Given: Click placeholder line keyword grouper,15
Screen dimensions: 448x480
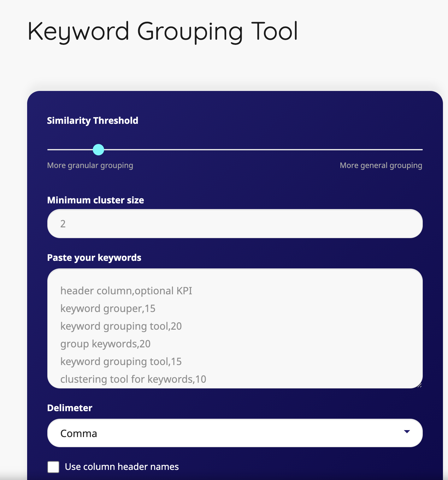Looking at the screenshot, I should click(x=108, y=309).
